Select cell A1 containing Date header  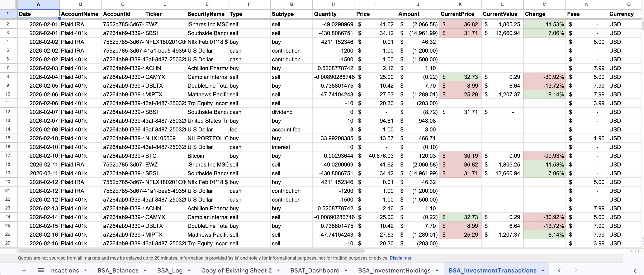(x=38, y=14)
